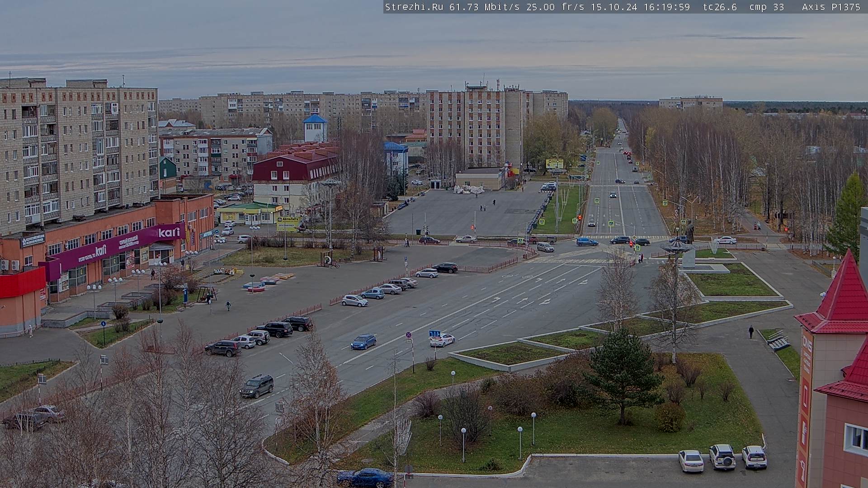Click the cmp 33 compression value
The image size is (868, 488).
(766, 7)
